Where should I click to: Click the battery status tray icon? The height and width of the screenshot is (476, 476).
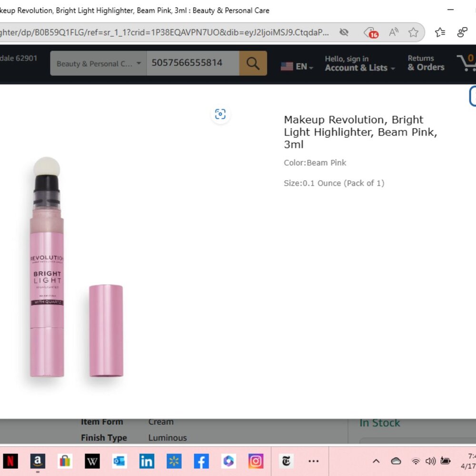pos(446,461)
